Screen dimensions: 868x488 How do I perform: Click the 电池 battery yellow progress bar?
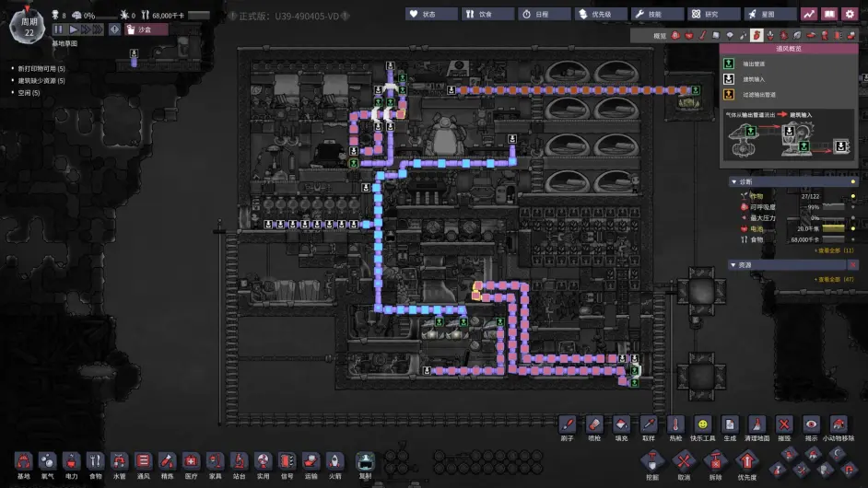(833, 228)
